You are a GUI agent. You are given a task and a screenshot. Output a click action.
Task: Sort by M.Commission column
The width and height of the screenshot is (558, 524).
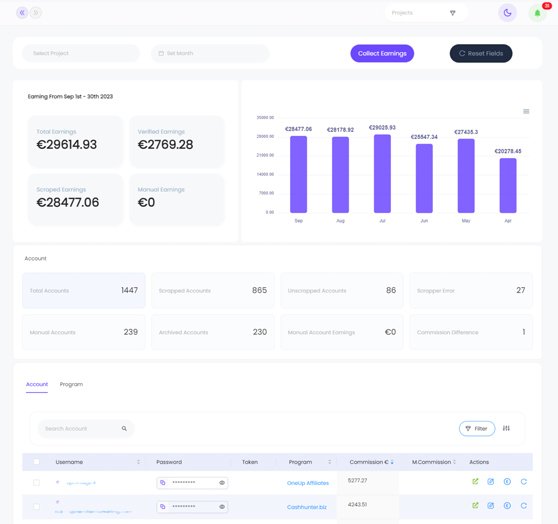tap(454, 462)
